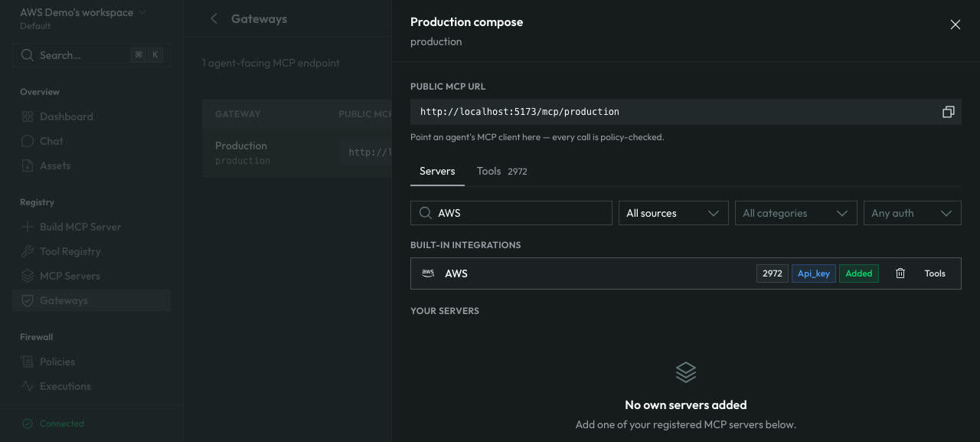Viewport: 980px width, 442px height.
Task: Open Dashboard from the sidebar
Action: tap(91, 116)
